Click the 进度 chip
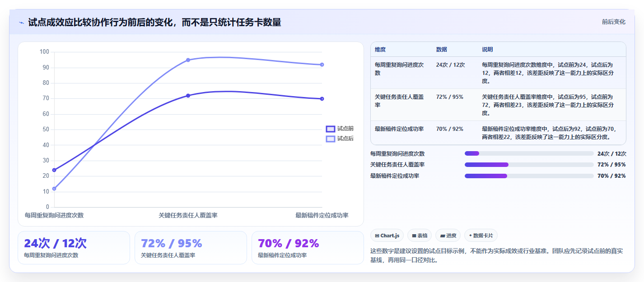This screenshot has height=282, width=644. coord(448,236)
